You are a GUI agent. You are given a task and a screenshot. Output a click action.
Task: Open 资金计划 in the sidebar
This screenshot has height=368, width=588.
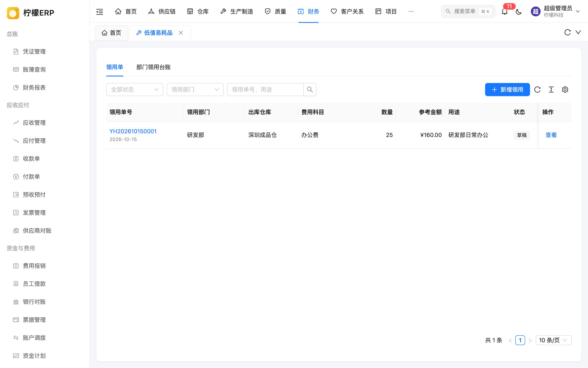(x=45, y=356)
